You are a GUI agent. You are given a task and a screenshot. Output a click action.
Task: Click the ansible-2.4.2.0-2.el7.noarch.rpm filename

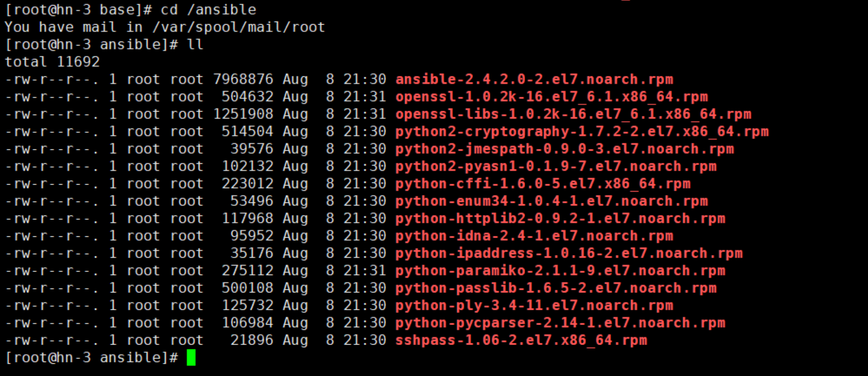click(534, 79)
